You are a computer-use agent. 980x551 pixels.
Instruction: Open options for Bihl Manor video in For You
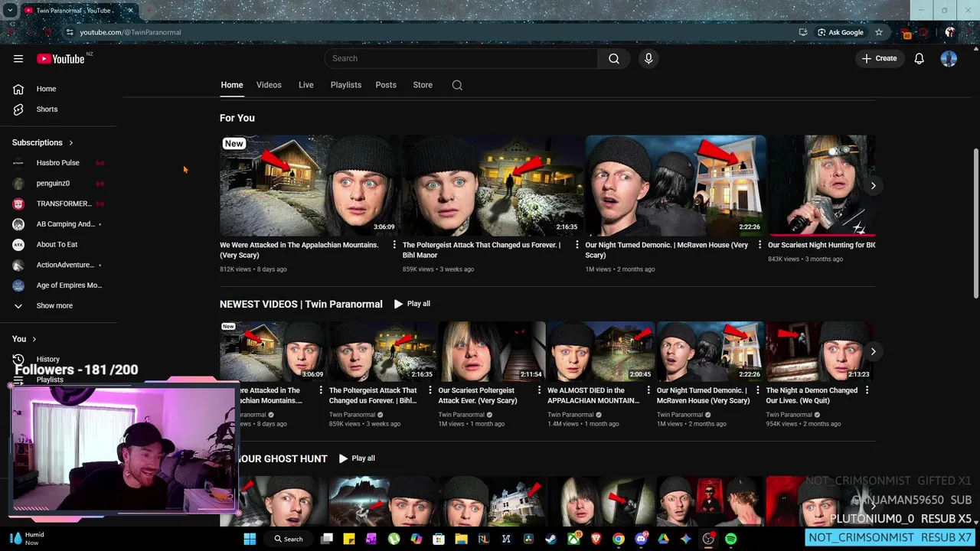coord(577,245)
